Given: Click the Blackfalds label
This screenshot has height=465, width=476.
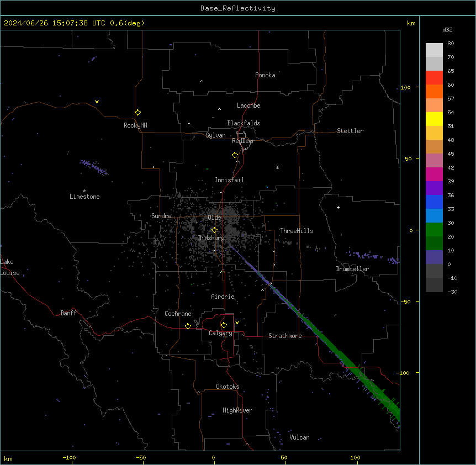Looking at the screenshot, I should tap(244, 123).
